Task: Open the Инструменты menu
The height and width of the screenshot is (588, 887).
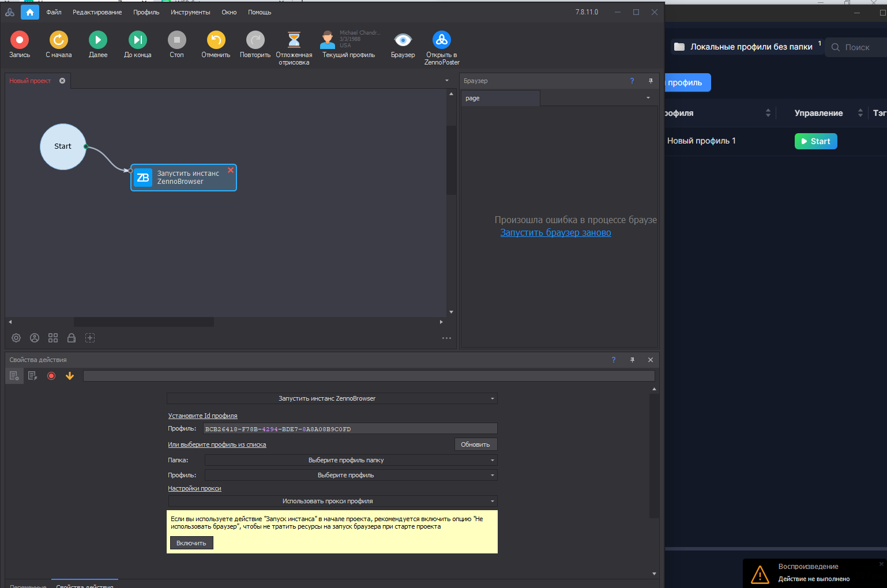Action: pyautogui.click(x=190, y=12)
